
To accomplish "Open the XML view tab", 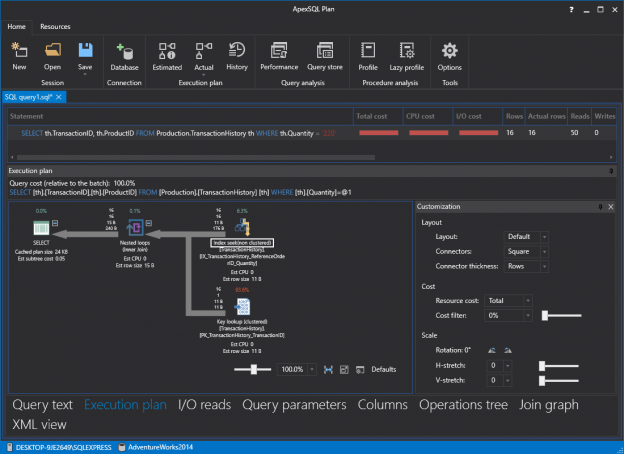I will [x=39, y=425].
